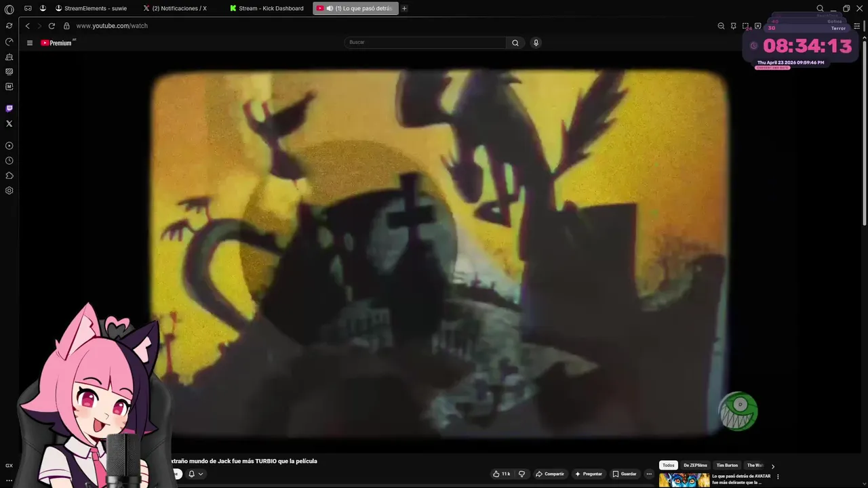Screen dimensions: 868x488
Task: Open a new tab with the plus button
Action: (x=404, y=8)
